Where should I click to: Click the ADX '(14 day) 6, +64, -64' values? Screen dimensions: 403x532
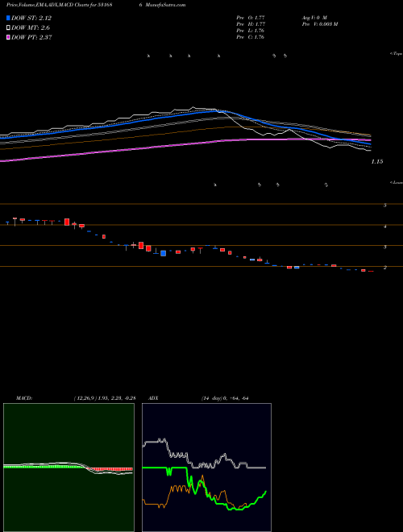(x=225, y=398)
